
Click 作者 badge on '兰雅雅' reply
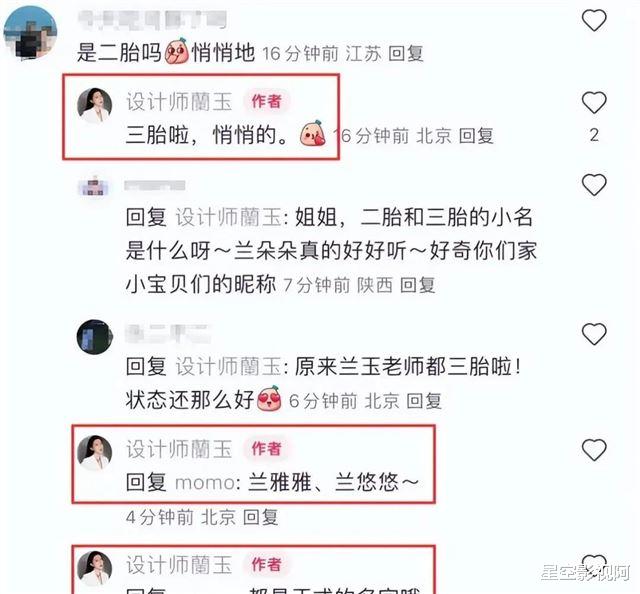267,449
